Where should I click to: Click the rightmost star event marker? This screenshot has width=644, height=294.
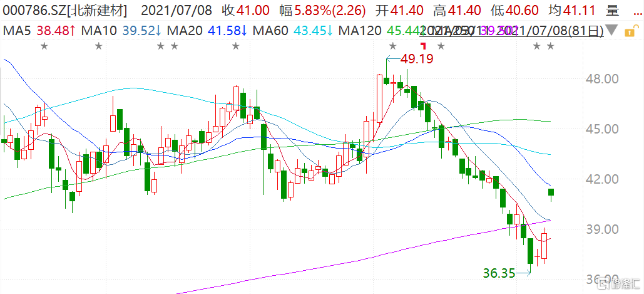pyautogui.click(x=550, y=46)
